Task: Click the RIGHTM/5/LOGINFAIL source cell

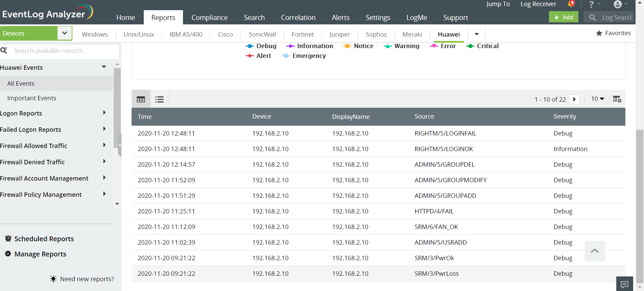Action: pyautogui.click(x=445, y=133)
